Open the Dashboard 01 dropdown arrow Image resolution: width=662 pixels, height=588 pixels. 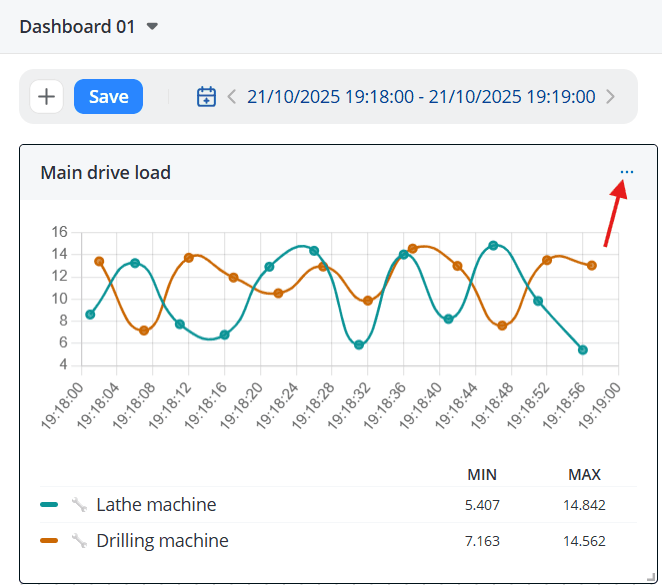(x=152, y=27)
